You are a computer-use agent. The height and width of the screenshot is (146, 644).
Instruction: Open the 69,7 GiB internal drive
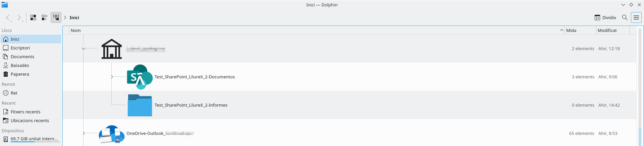click(34, 139)
